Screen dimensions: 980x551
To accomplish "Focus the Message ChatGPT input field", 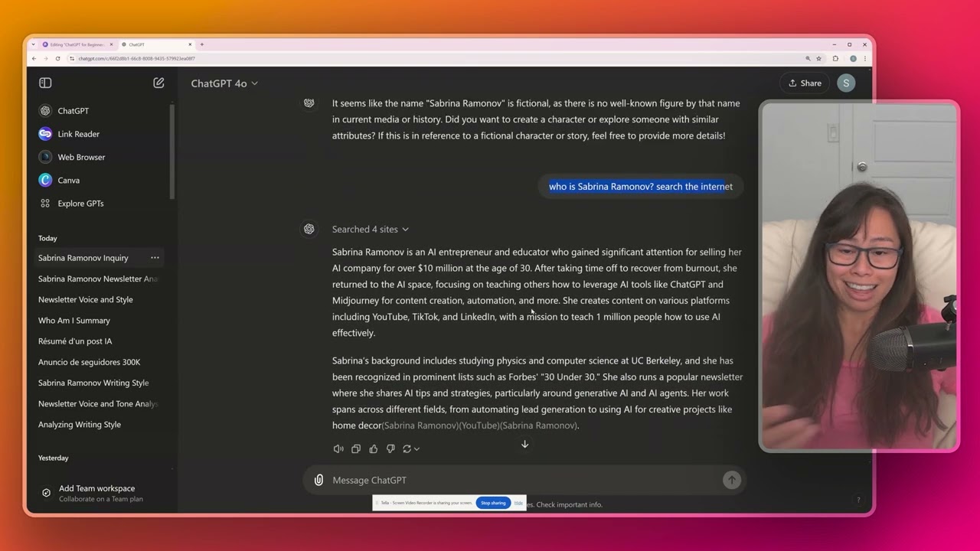I will [x=524, y=480].
